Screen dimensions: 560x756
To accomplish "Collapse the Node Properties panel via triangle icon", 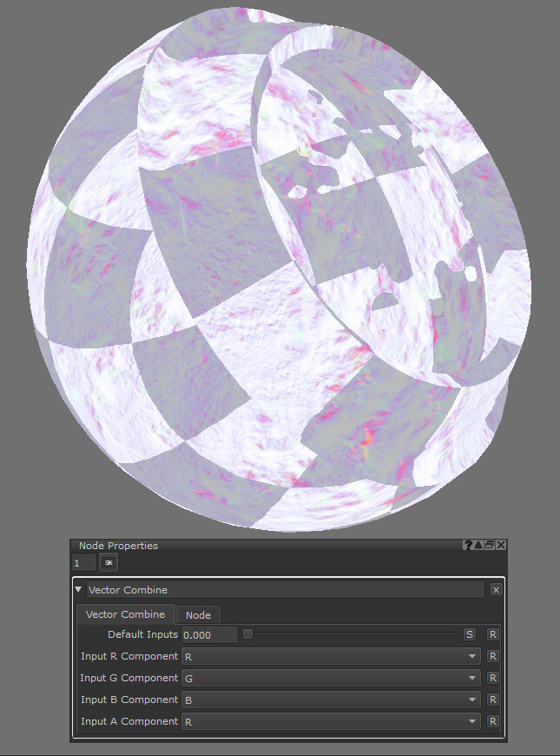I will tap(479, 546).
